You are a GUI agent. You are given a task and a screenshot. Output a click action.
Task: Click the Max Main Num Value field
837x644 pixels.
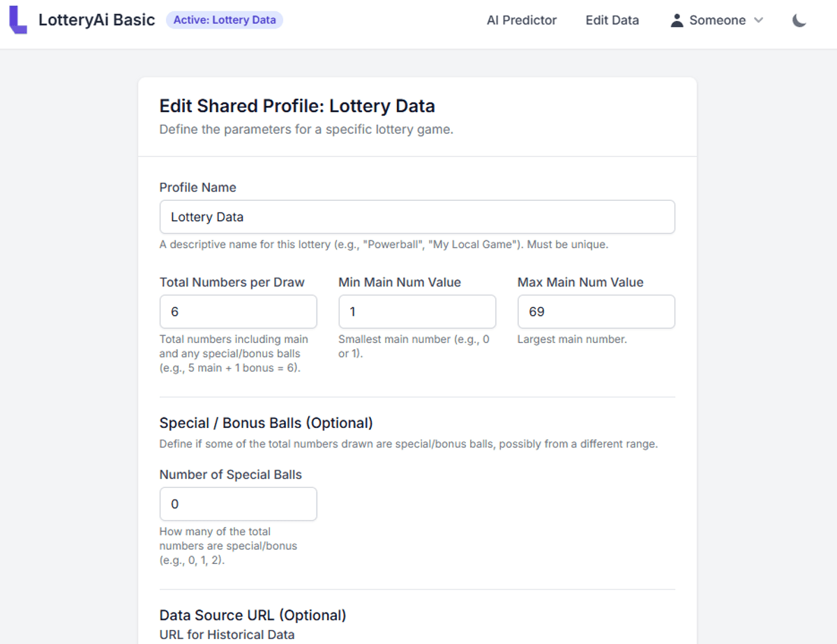596,312
